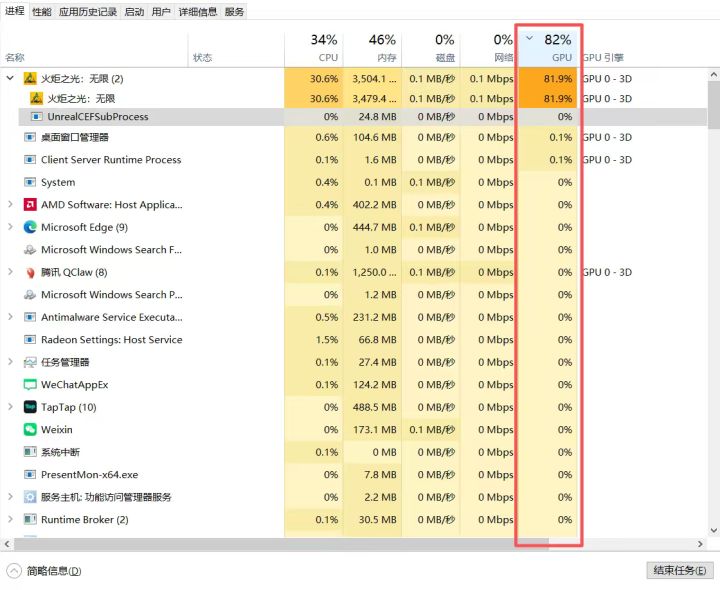Click the 系统中断 process icon
Image resolution: width=720 pixels, height=590 pixels.
(30, 452)
